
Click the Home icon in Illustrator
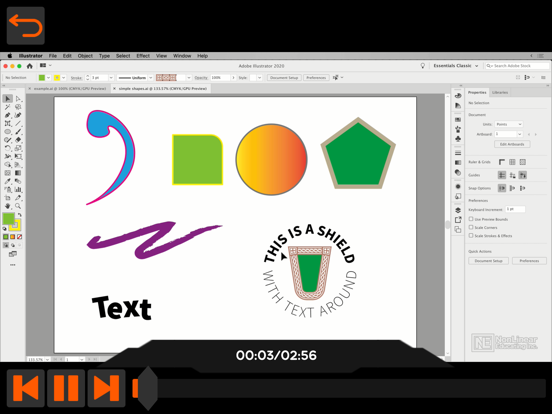click(30, 66)
